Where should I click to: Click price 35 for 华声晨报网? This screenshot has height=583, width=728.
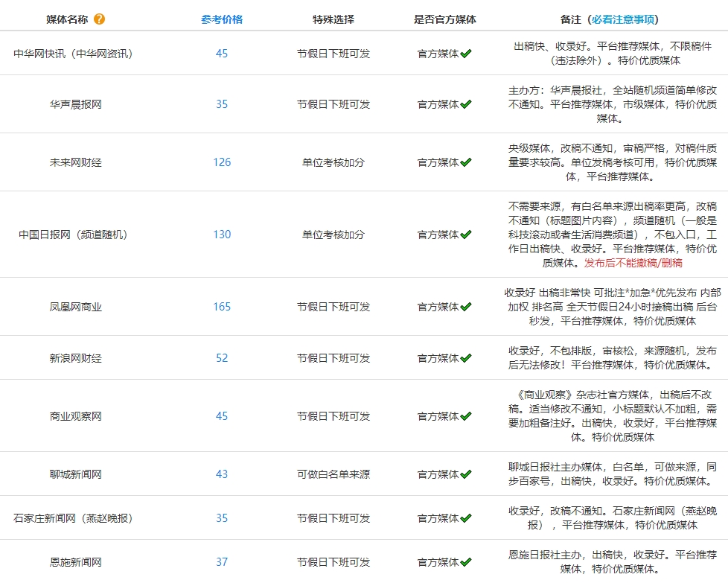point(222,104)
